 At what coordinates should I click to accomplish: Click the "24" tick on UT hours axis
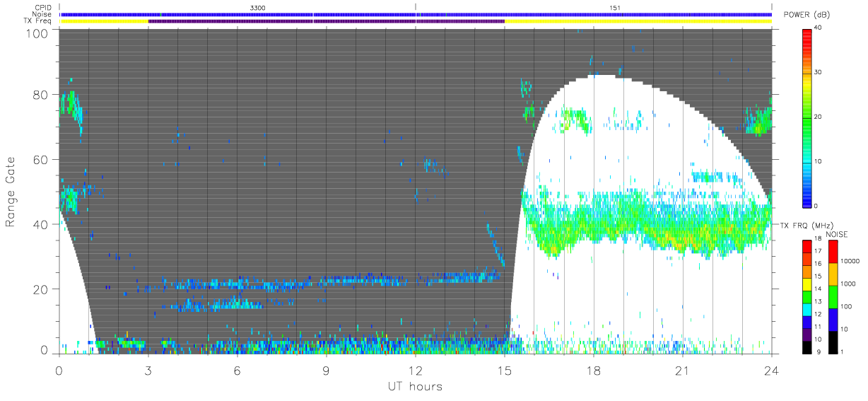coord(771,369)
